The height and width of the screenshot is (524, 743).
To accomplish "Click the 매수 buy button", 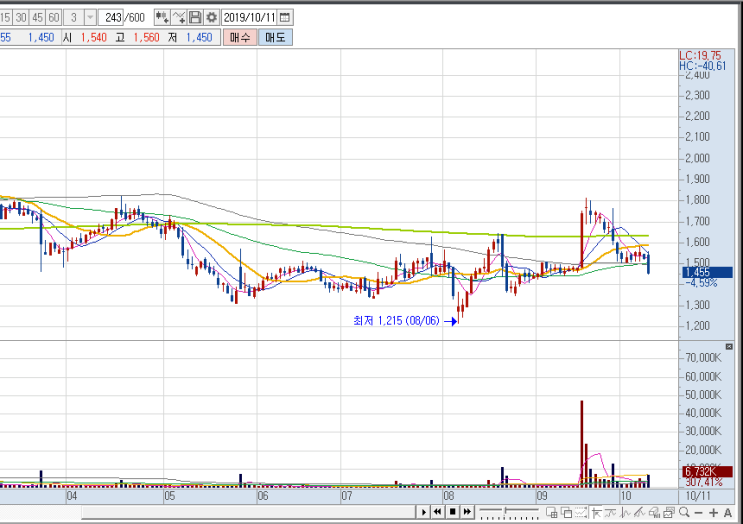I will [x=240, y=37].
